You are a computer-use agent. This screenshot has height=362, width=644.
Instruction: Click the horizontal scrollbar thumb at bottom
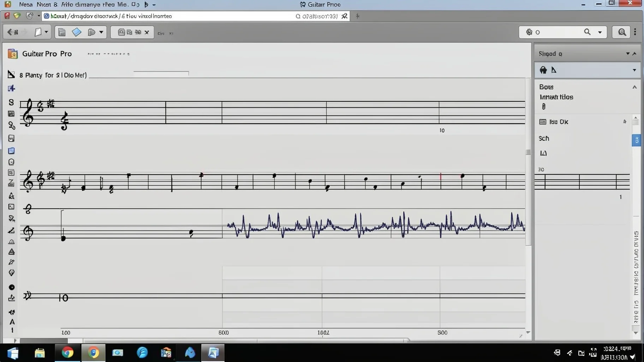(43, 340)
